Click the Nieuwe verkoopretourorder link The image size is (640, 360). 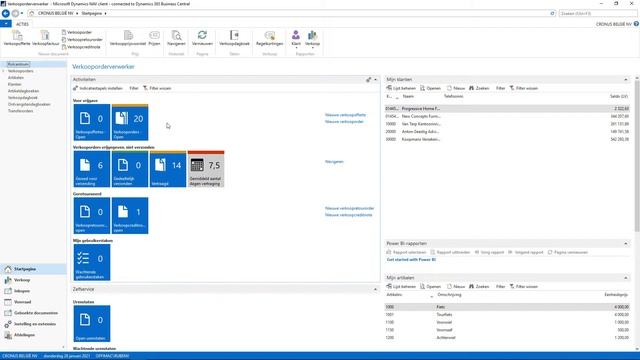coord(349,209)
